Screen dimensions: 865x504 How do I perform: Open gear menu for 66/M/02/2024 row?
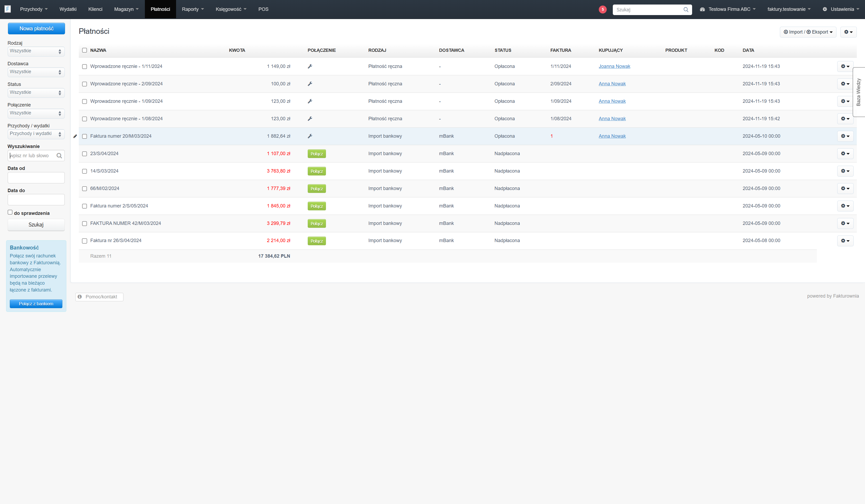coord(845,189)
